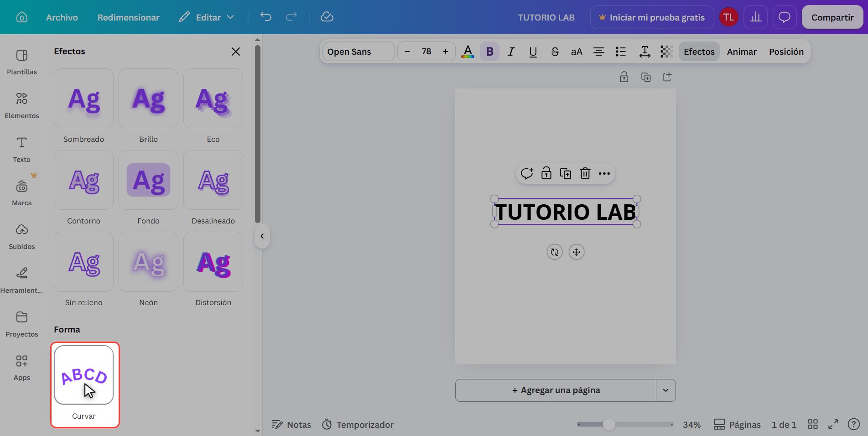Open the transparency checkerboard control
This screenshot has height=436, width=868.
666,52
